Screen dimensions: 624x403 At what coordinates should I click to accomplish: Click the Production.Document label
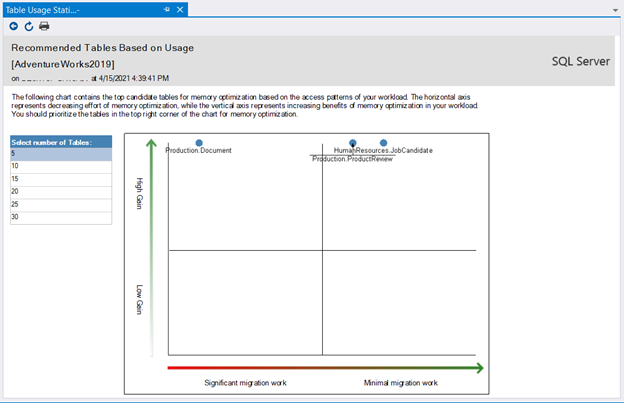(198, 150)
